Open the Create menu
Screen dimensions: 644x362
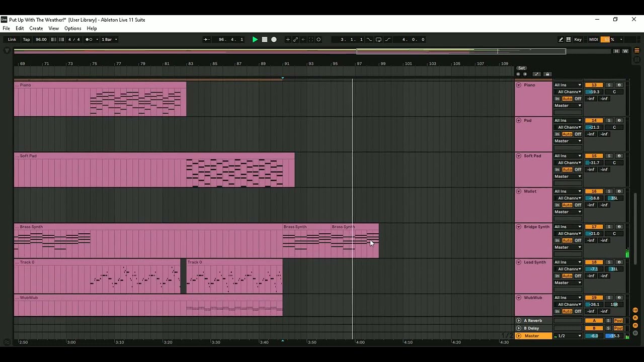36,29
